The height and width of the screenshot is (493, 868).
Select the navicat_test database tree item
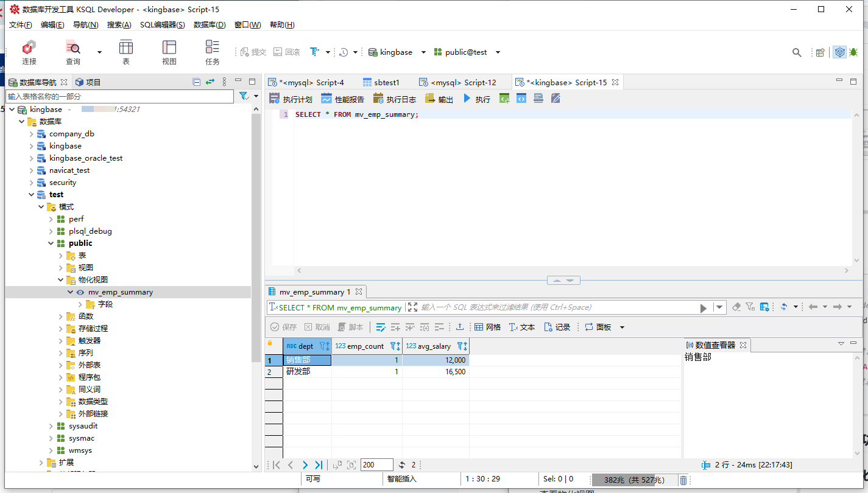(x=69, y=170)
